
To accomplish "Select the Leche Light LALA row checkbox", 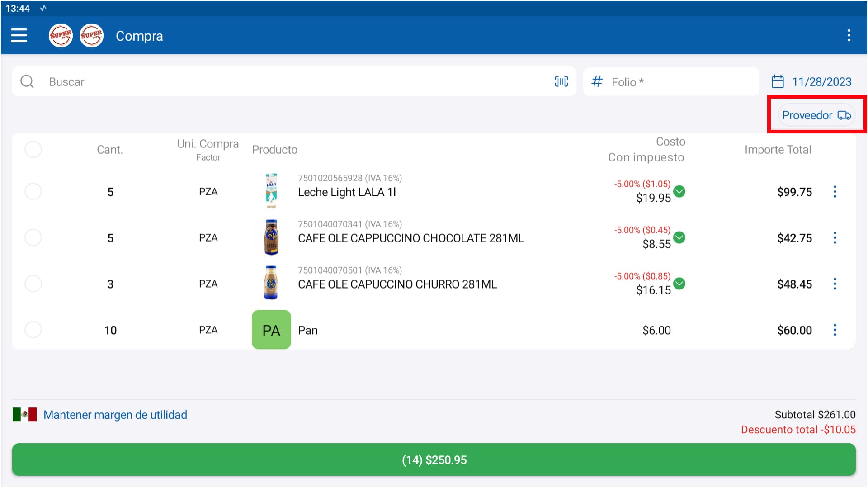I will pos(33,192).
